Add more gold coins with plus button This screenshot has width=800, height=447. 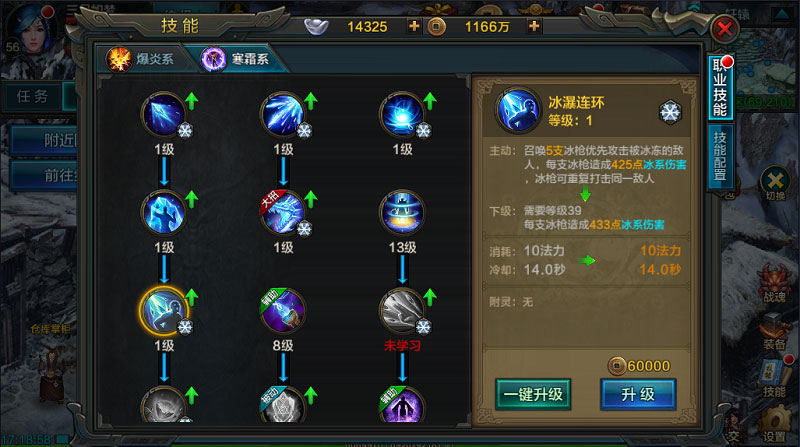(x=534, y=26)
